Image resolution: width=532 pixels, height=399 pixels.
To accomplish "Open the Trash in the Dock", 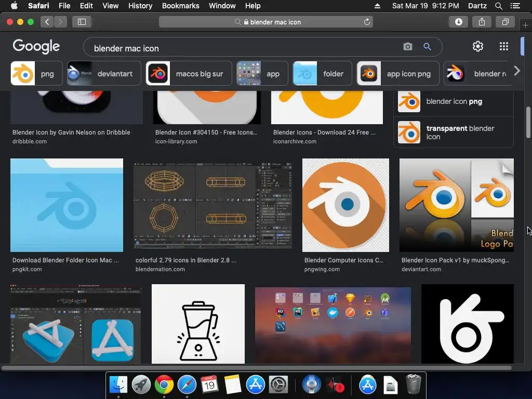I will [413, 384].
